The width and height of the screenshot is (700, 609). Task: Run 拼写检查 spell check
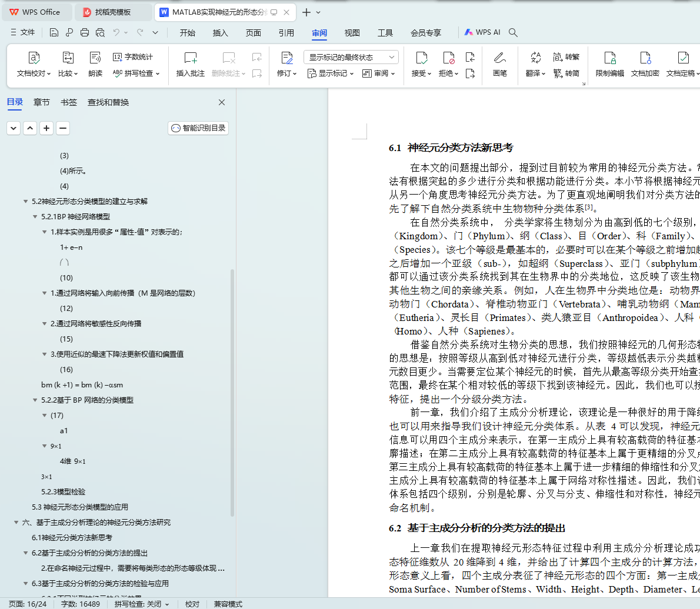pyautogui.click(x=136, y=73)
